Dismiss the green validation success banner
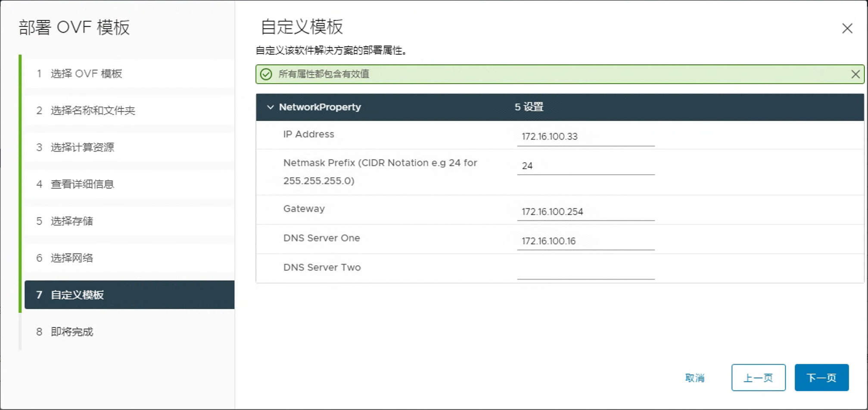This screenshot has height=410, width=868. [855, 74]
